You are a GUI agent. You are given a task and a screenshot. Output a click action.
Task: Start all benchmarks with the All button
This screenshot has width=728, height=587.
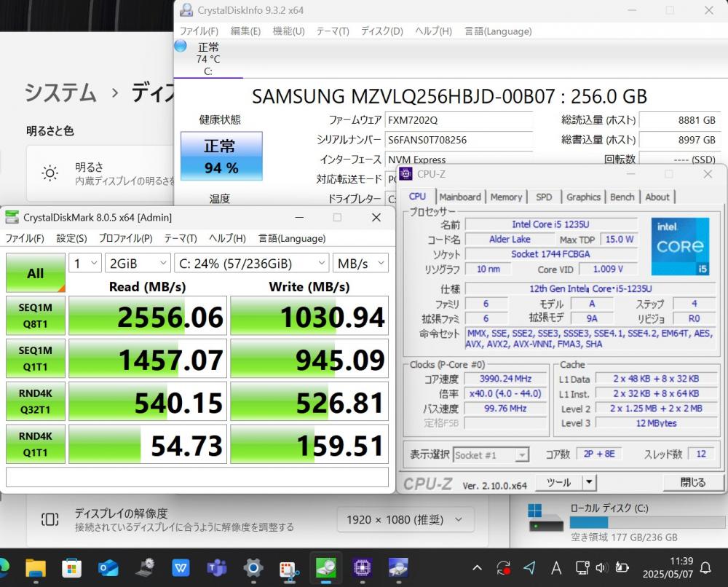click(x=35, y=272)
